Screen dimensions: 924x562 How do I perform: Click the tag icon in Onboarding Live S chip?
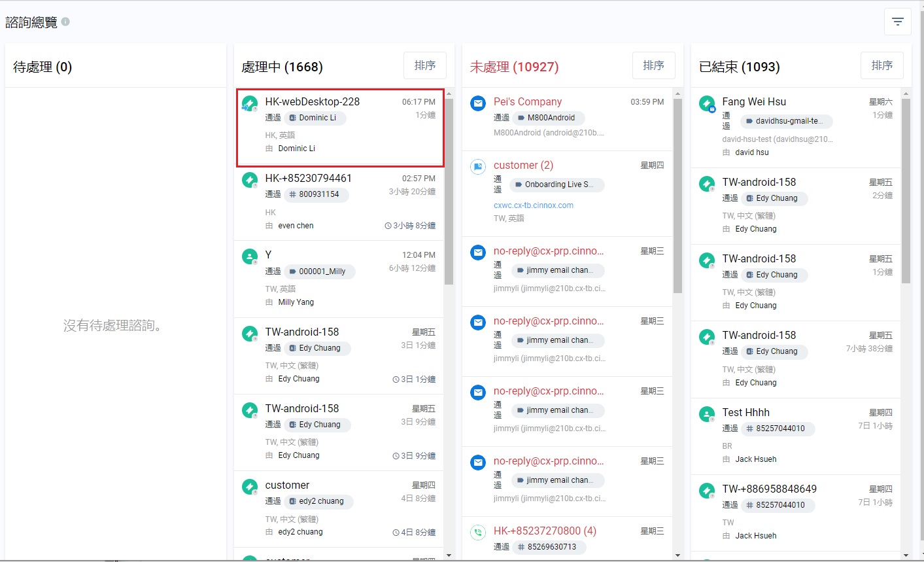[x=519, y=184]
